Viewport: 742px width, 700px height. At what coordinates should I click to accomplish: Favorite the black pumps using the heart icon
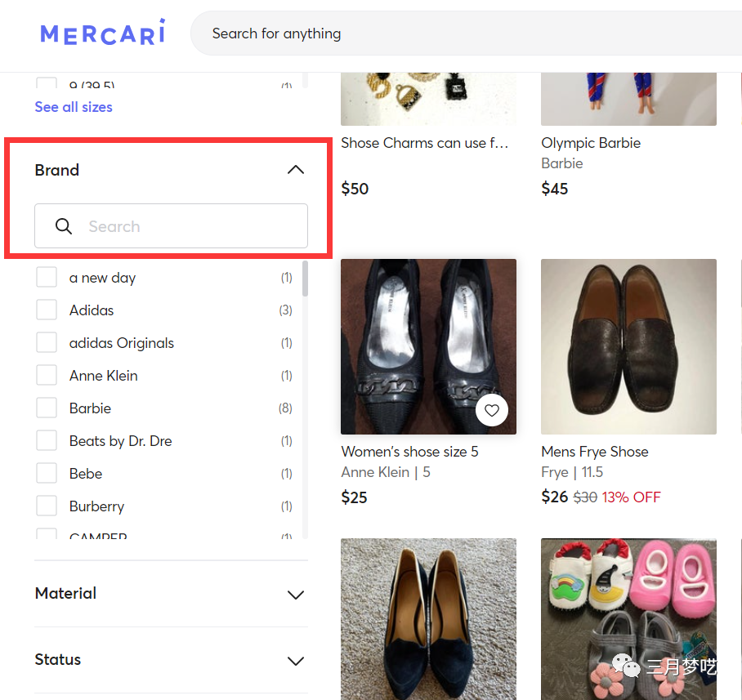pos(491,410)
